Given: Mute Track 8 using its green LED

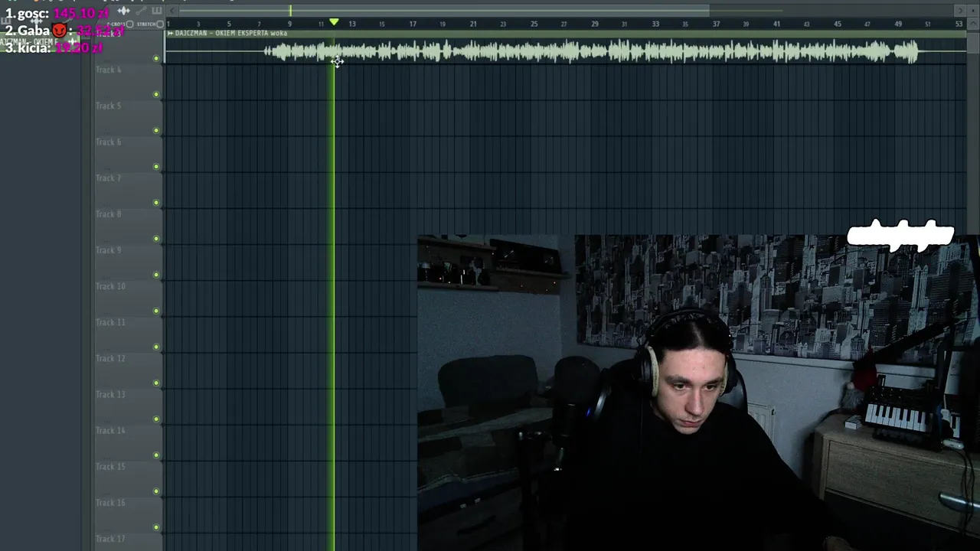Looking at the screenshot, I should [156, 238].
